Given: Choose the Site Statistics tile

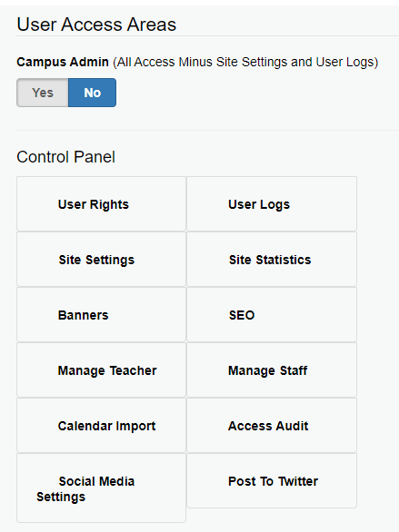Looking at the screenshot, I should 272,260.
